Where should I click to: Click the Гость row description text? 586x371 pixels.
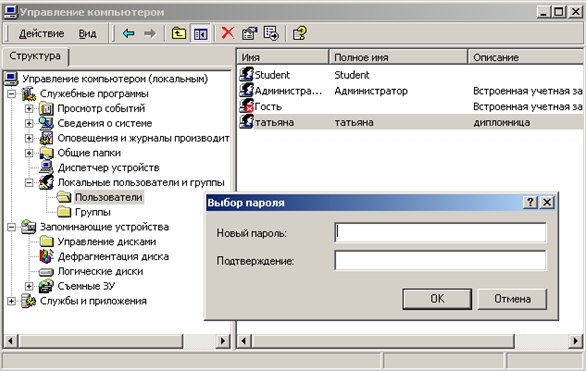528,106
